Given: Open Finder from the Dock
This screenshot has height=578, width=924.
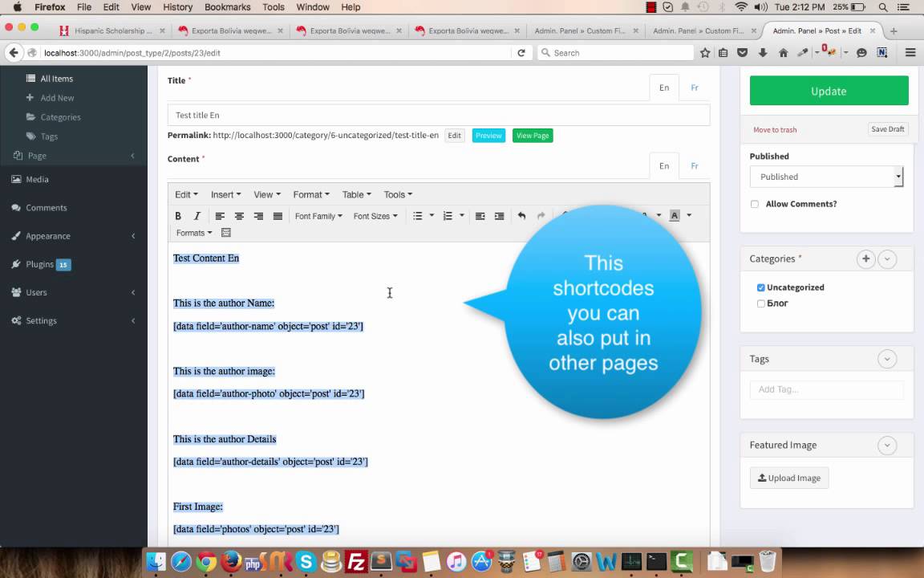Looking at the screenshot, I should 156,561.
